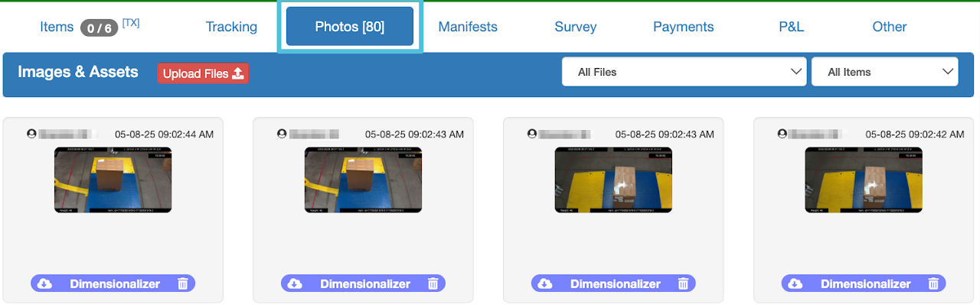Delete the 09:02:44 AM Dimensionalizer photo
The image size is (980, 305).
point(183,284)
